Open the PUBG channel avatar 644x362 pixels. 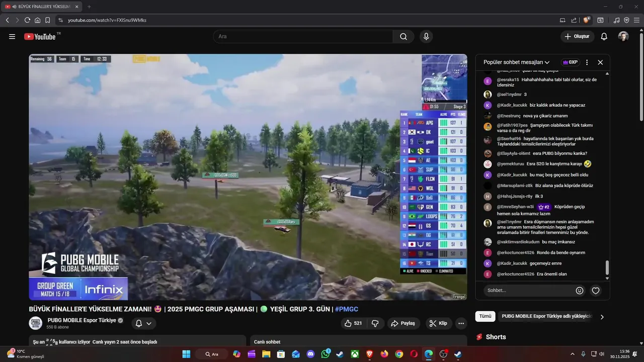coord(36,323)
